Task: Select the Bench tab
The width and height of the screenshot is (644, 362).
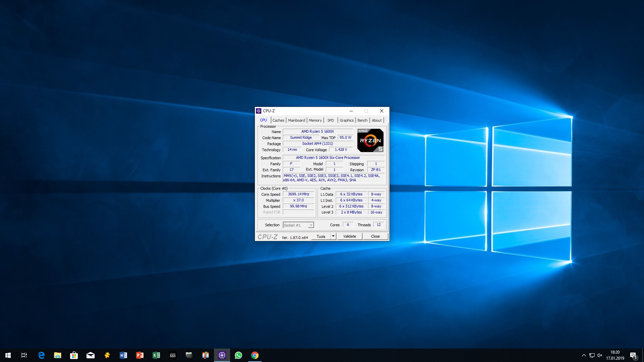Action: coord(362,120)
